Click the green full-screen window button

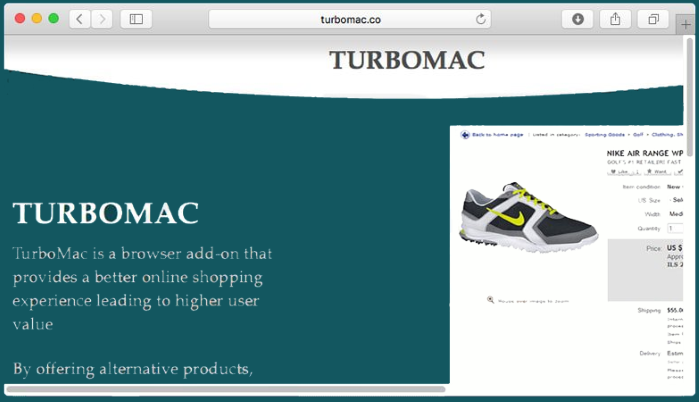[53, 18]
